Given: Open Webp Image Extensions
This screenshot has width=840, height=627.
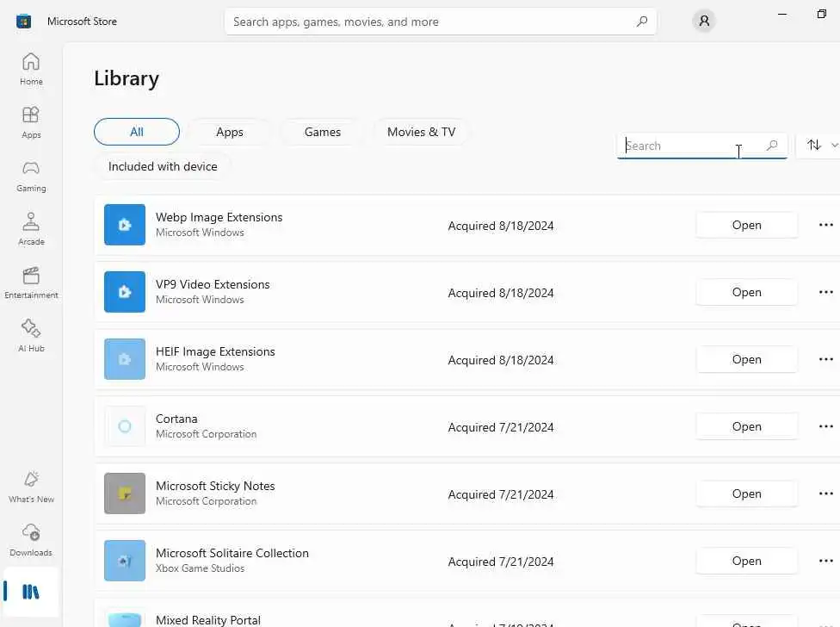Looking at the screenshot, I should [747, 225].
